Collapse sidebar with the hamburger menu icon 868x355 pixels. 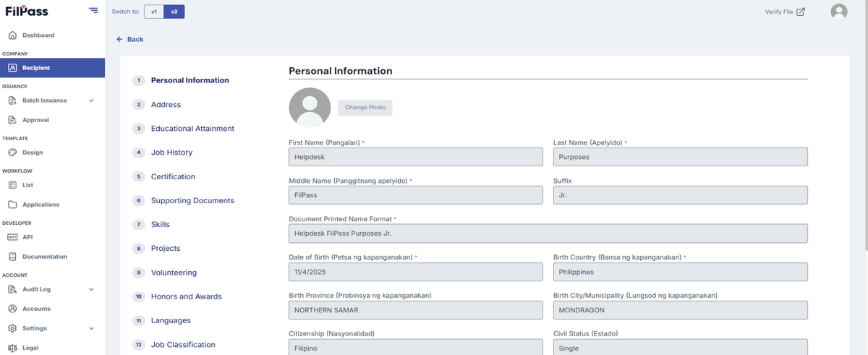click(93, 10)
